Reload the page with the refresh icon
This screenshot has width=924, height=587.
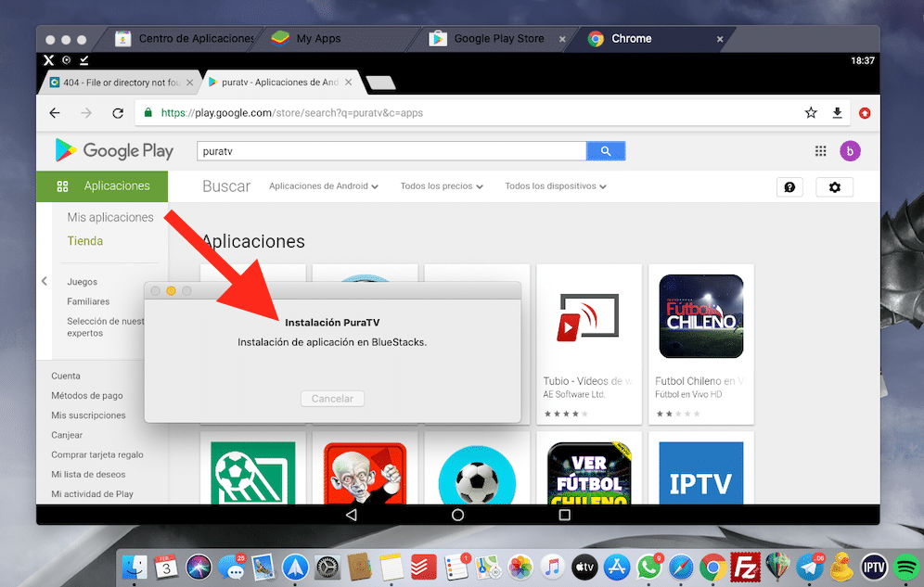tap(118, 112)
